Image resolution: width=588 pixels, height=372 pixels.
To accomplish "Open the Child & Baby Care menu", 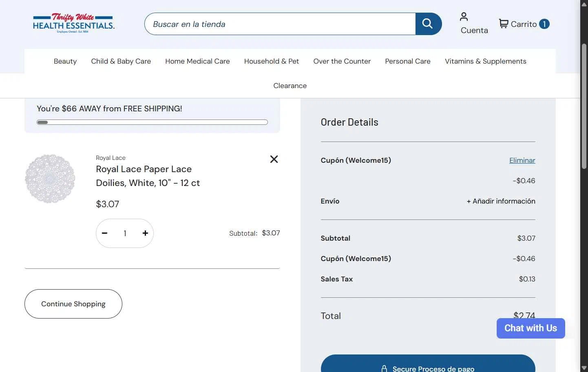I will (x=121, y=61).
